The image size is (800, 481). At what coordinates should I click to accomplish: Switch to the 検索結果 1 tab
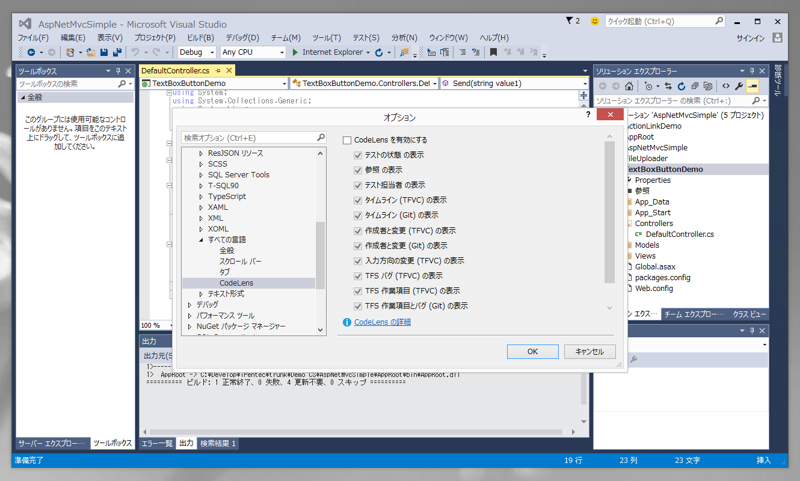click(x=218, y=443)
